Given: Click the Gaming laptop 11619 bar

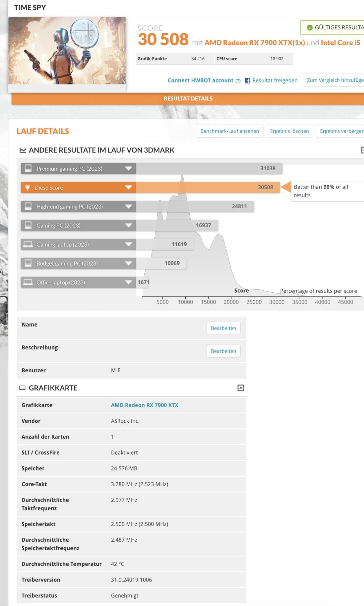Looking at the screenshot, I should [165, 244].
